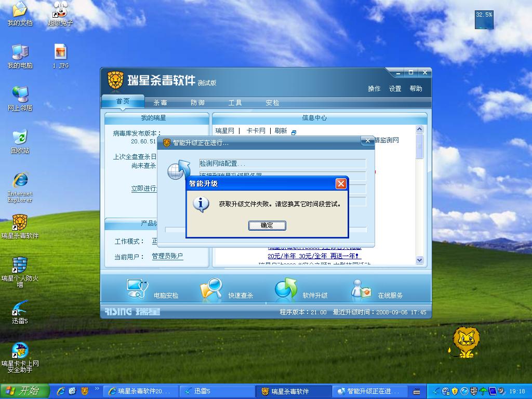The image size is (532, 399).
Task: Select the 安检 tab
Action: tap(272, 102)
